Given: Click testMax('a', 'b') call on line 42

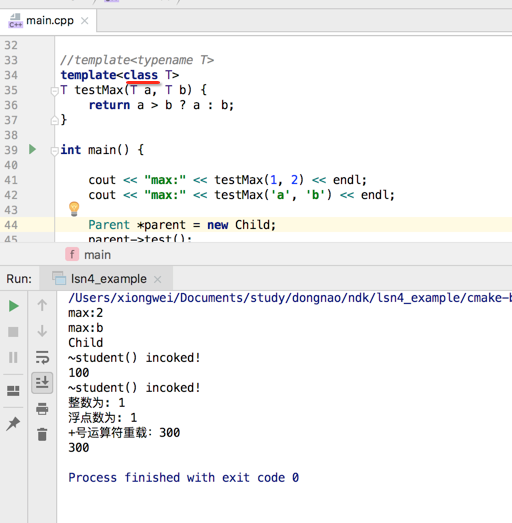Looking at the screenshot, I should pyautogui.click(x=273, y=195).
